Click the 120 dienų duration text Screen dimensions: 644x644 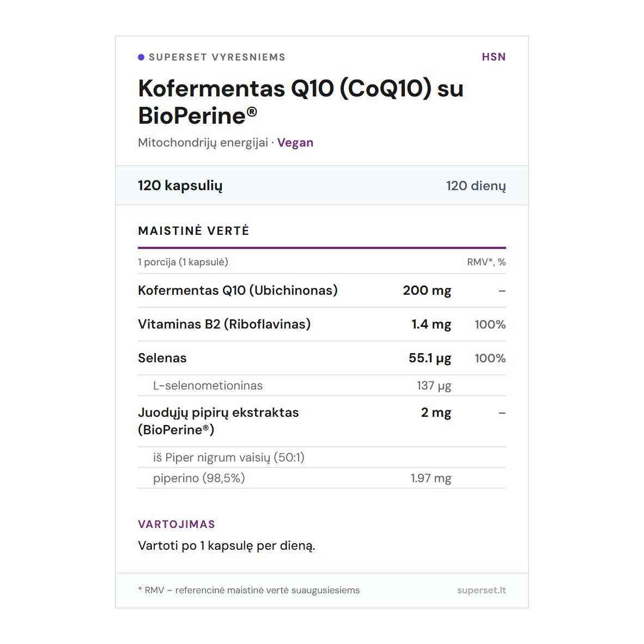pos(476,186)
